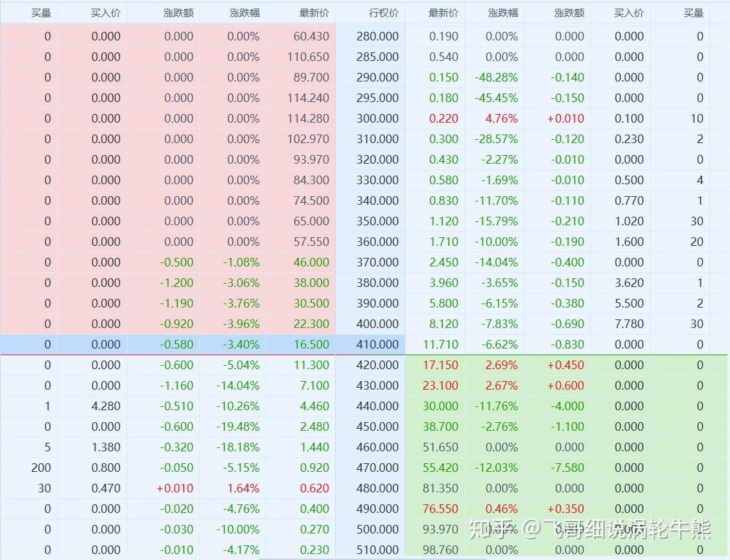
Task: Click the call bid price 1.380
Action: [x=106, y=447]
